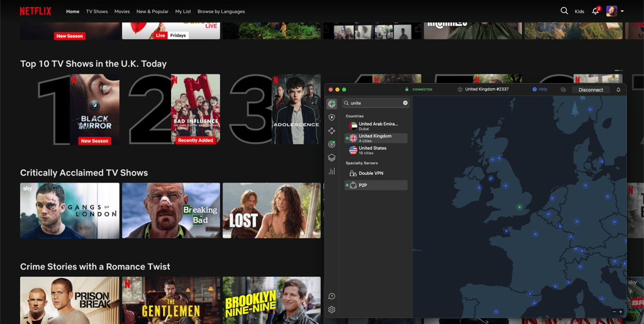This screenshot has width=644, height=324.
Task: Click the Specialty Servers section label
Action: point(362,164)
